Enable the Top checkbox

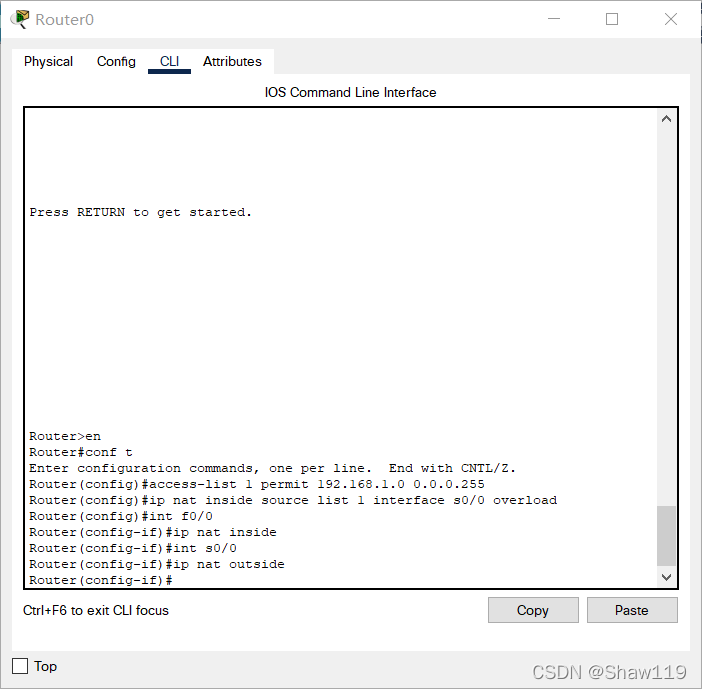(20, 666)
